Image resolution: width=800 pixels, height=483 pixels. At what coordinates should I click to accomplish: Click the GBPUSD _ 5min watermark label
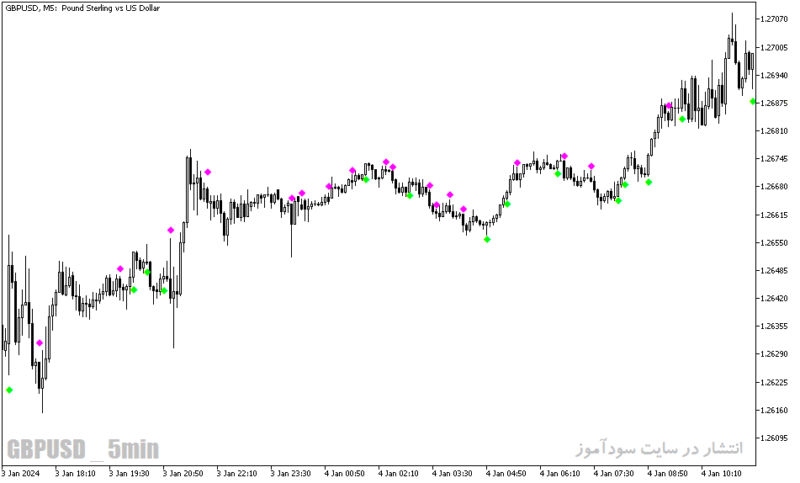83,449
